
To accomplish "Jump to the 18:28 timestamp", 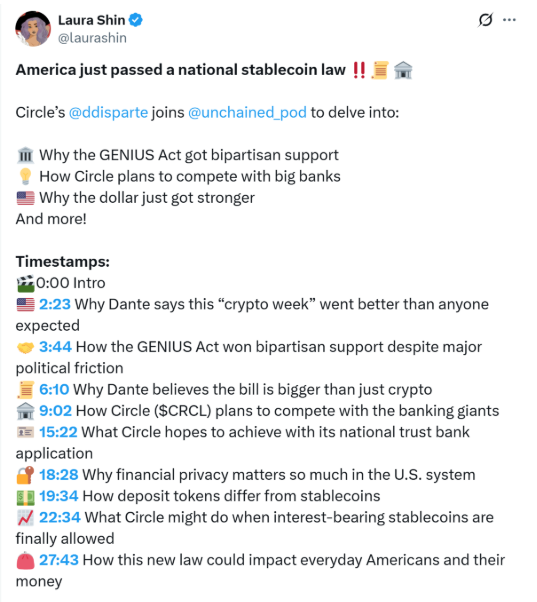I will 59,475.
